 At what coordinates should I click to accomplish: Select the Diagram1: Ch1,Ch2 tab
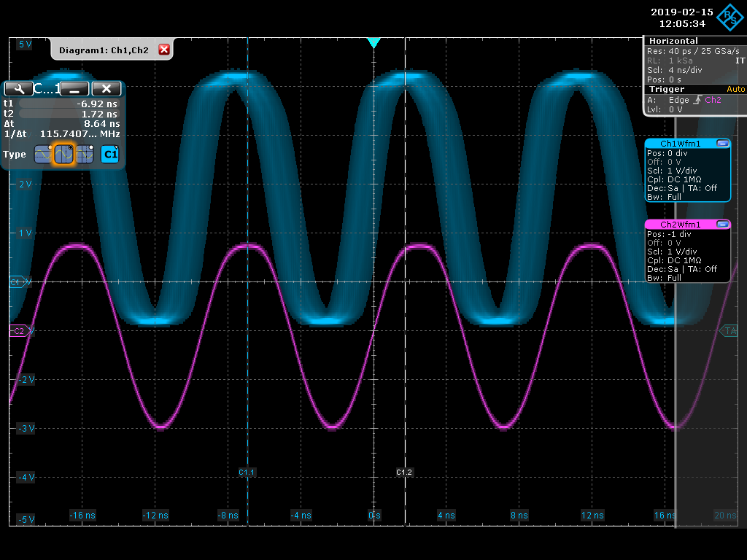click(x=104, y=50)
